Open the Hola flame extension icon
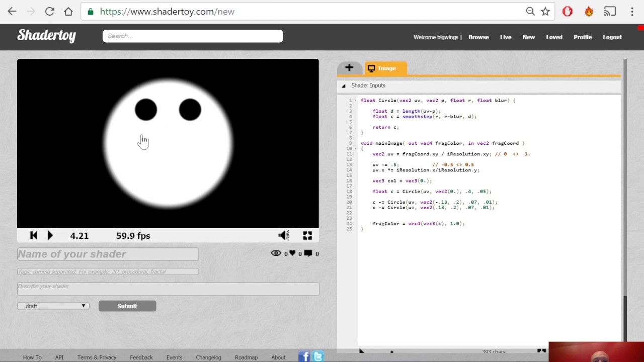 click(x=589, y=12)
